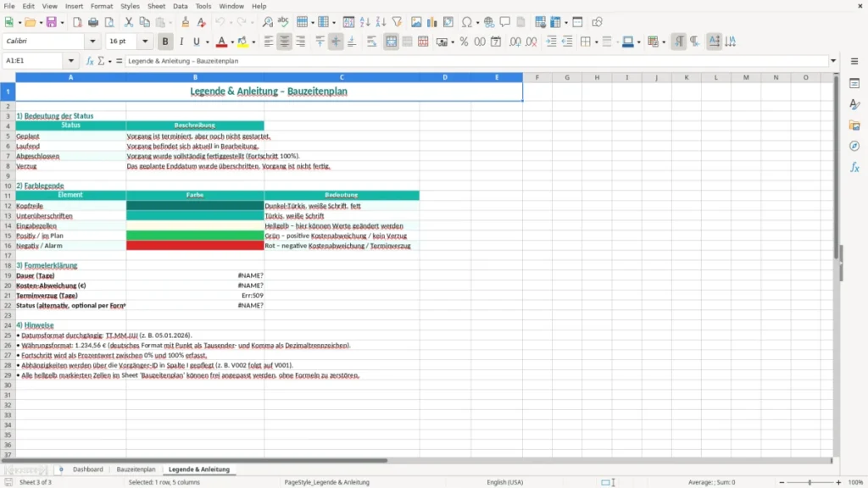Toggle Italic formatting
This screenshot has width=868, height=488.
coord(181,42)
